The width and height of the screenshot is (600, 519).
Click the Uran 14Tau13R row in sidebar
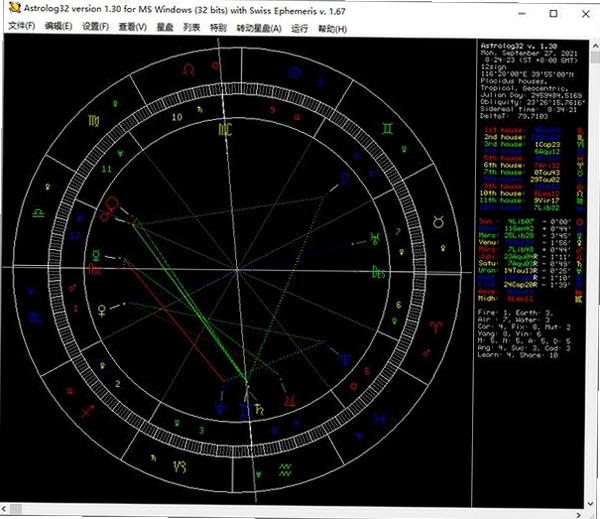coord(525,270)
